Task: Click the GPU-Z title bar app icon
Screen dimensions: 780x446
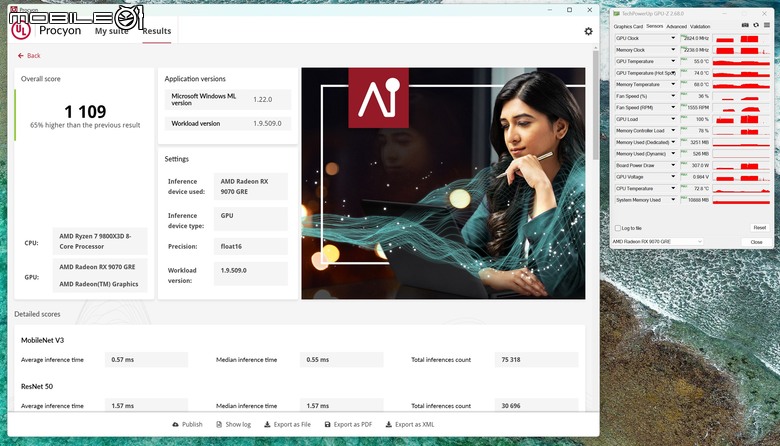Action: click(x=616, y=13)
